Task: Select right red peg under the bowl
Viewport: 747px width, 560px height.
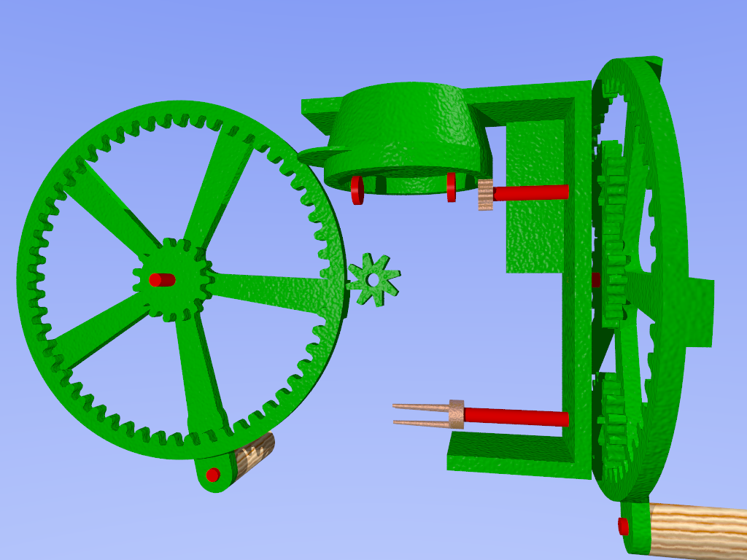Action: tap(452, 187)
